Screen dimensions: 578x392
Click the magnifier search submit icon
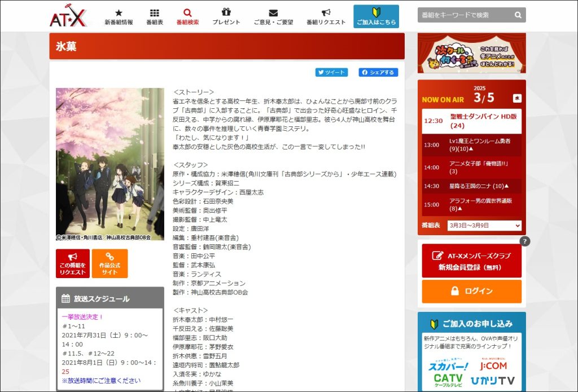pyautogui.click(x=518, y=15)
